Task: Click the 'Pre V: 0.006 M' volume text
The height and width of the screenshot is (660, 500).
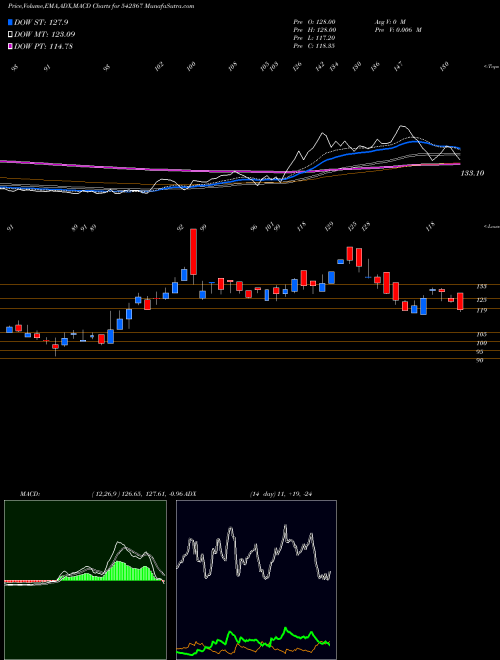Action: click(x=397, y=29)
